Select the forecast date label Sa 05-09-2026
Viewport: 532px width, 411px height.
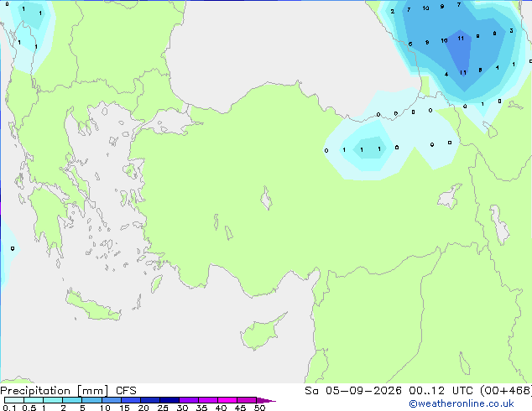coord(353,391)
